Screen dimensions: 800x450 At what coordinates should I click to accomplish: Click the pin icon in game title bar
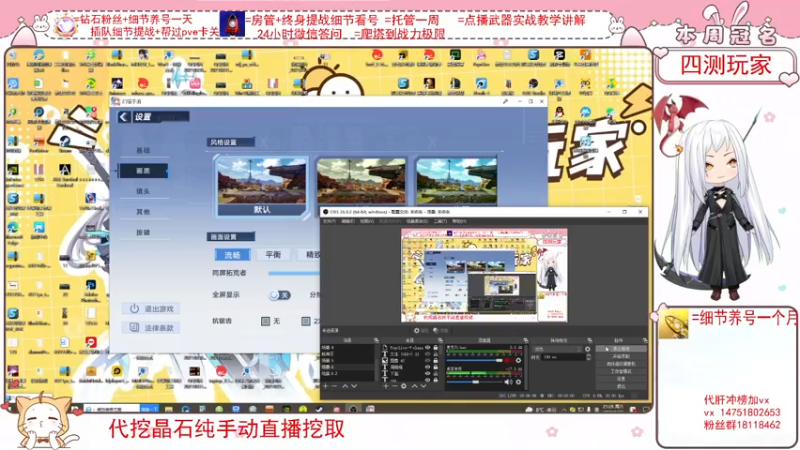pyautogui.click(x=505, y=102)
